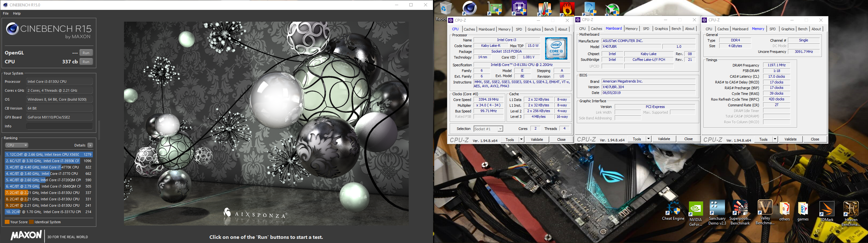Open the 'others' desktop folder
Screen dimensions: 868x243
coord(784,212)
